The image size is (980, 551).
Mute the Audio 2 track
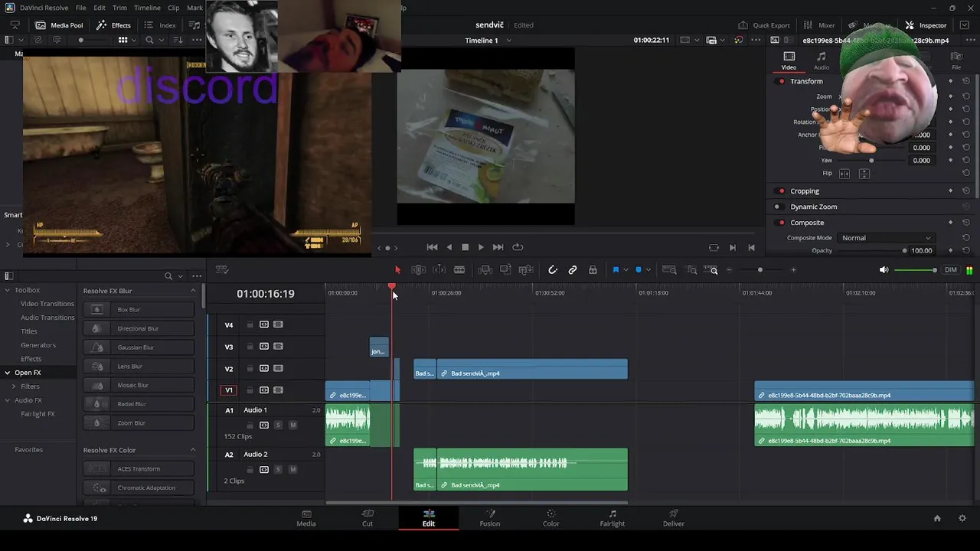(292, 469)
